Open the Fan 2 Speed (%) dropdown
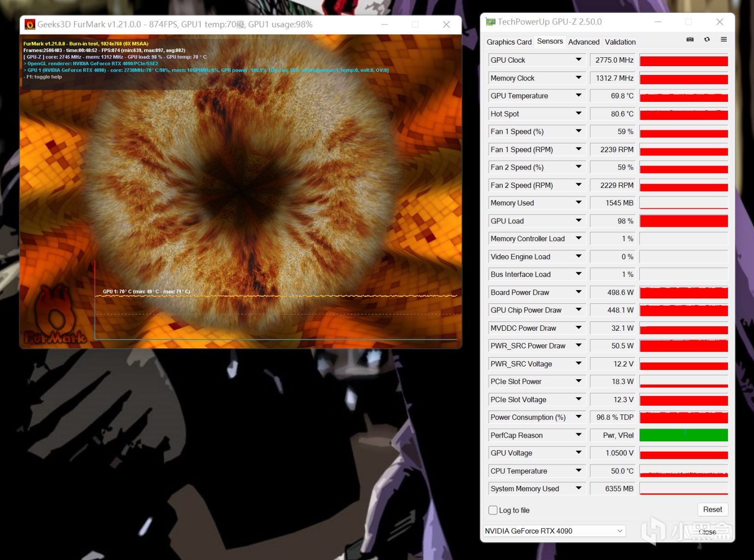This screenshot has width=754, height=560. (x=579, y=167)
